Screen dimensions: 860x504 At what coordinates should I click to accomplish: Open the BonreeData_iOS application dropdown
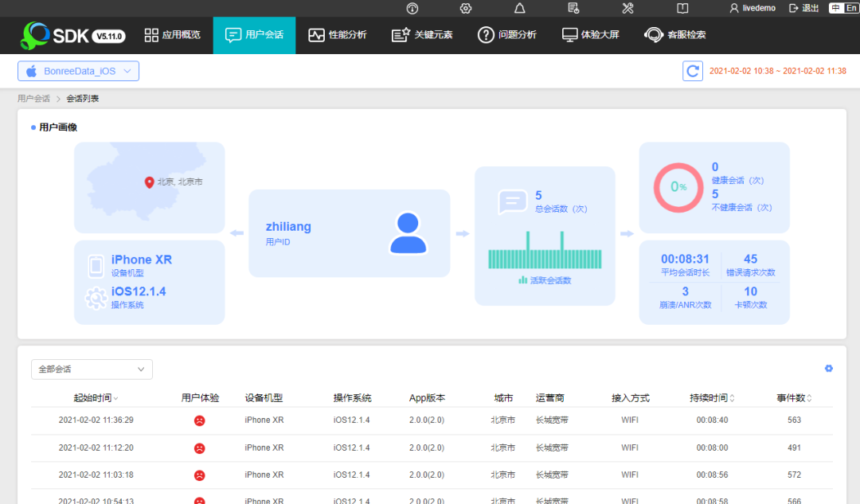click(77, 71)
